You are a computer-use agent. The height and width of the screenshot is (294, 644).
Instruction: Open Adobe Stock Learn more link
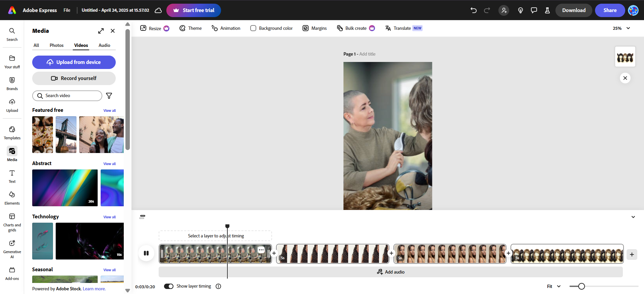(x=94, y=289)
